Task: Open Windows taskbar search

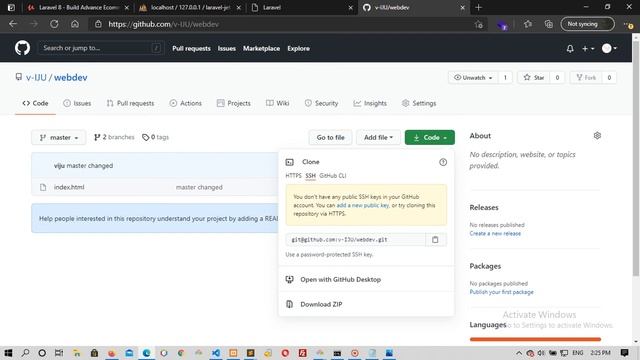Action: coord(25,353)
